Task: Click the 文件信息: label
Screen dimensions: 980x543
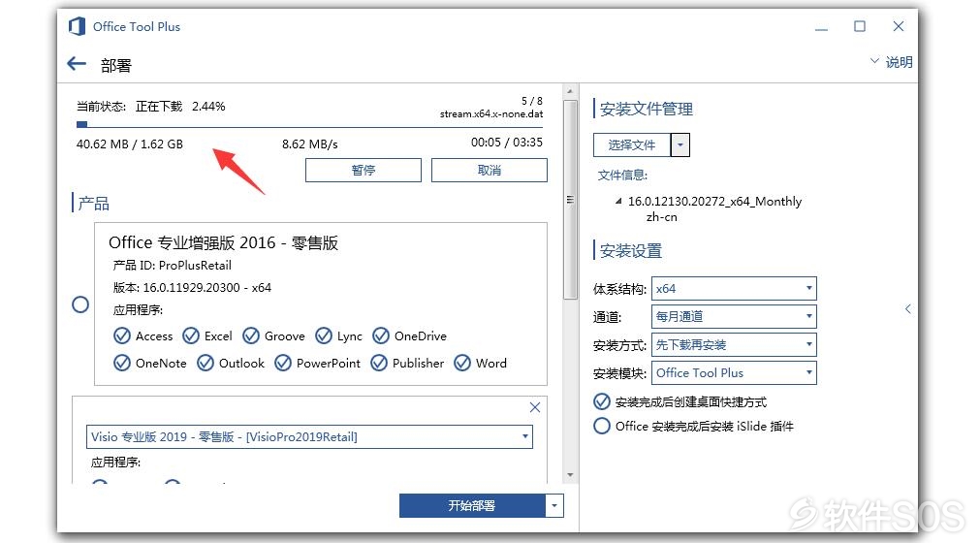Action: tap(622, 175)
